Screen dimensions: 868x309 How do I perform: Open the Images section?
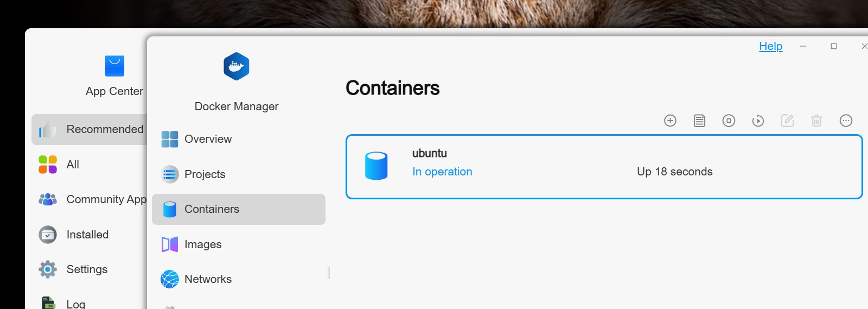click(202, 244)
